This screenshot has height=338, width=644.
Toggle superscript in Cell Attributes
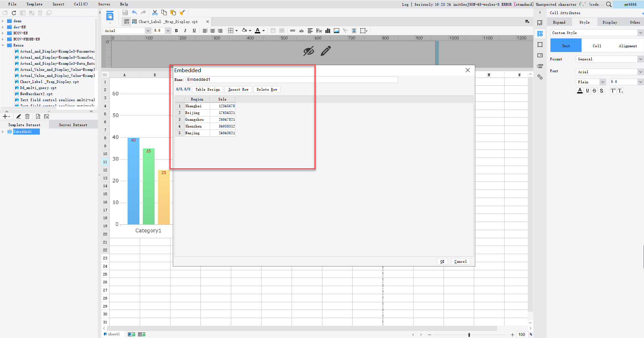[613, 91]
